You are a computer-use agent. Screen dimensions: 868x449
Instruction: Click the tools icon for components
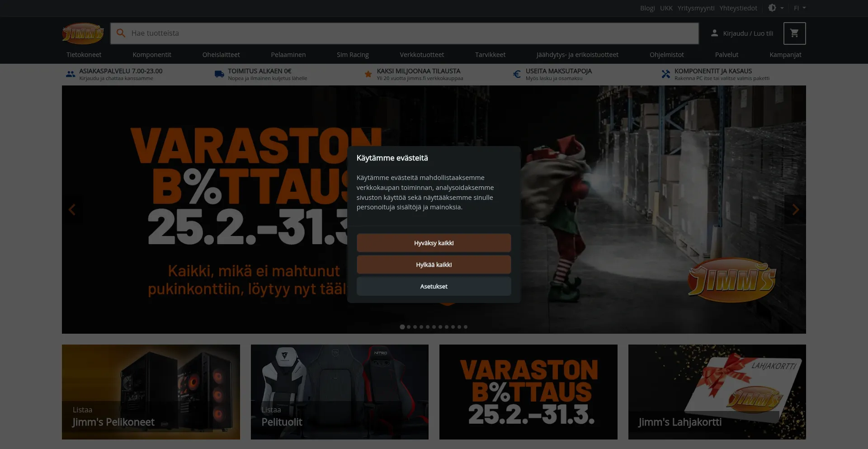coord(665,74)
